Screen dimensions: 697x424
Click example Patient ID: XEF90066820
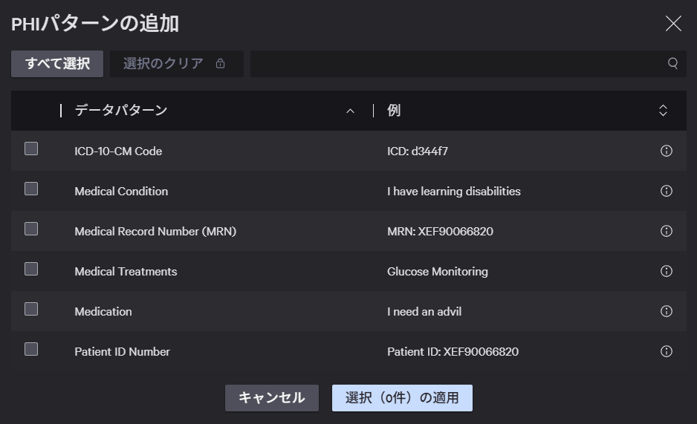pyautogui.click(x=453, y=352)
